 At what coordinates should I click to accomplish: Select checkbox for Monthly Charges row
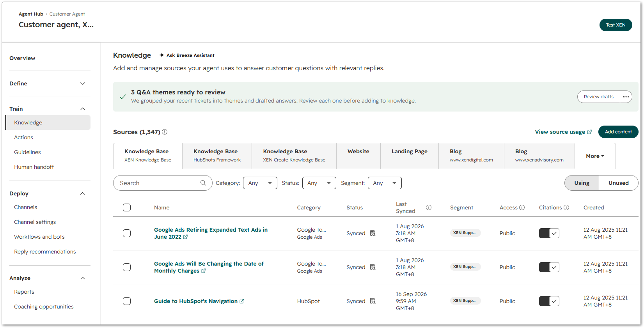tap(127, 267)
